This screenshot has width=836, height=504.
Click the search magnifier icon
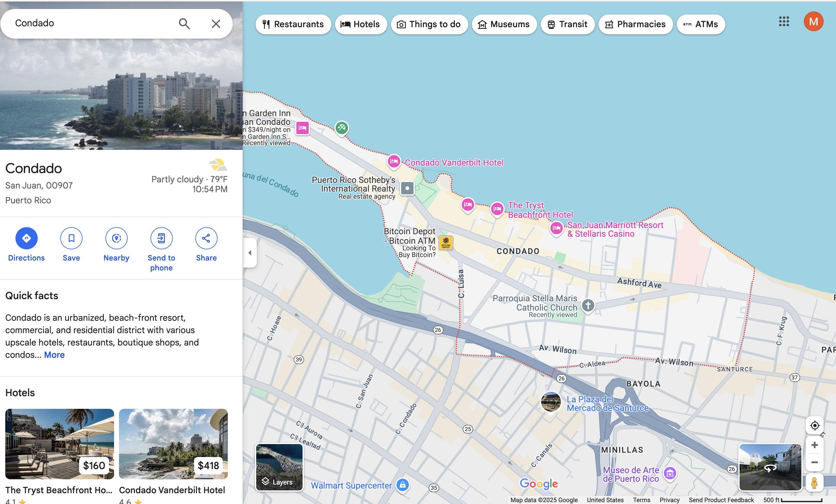184,24
